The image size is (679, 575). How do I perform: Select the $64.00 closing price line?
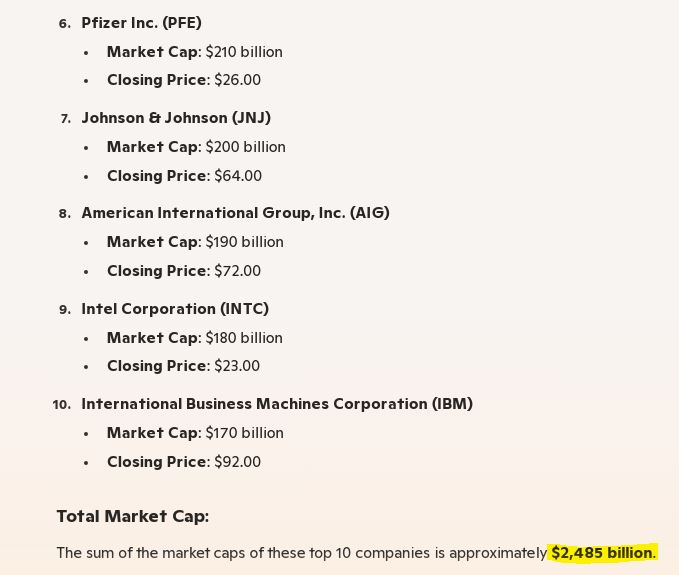184,176
